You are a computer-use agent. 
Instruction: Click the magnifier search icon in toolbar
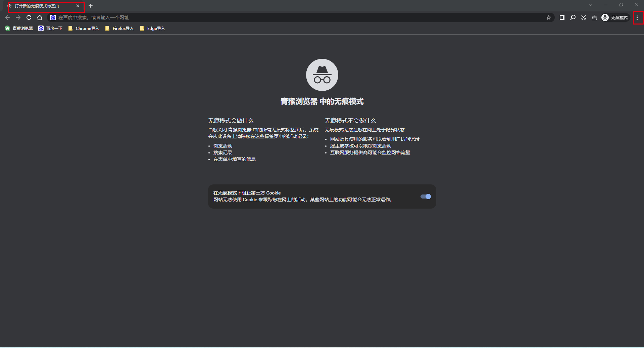pos(573,17)
